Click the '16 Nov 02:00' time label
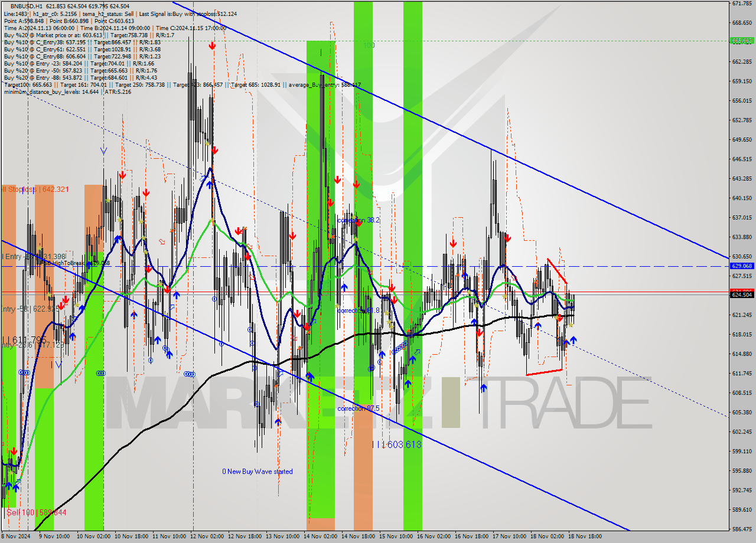756x543 pixels. [434, 537]
